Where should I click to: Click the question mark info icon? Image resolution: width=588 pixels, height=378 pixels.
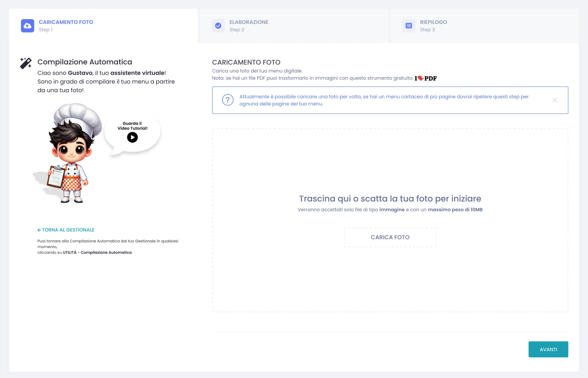click(x=228, y=100)
